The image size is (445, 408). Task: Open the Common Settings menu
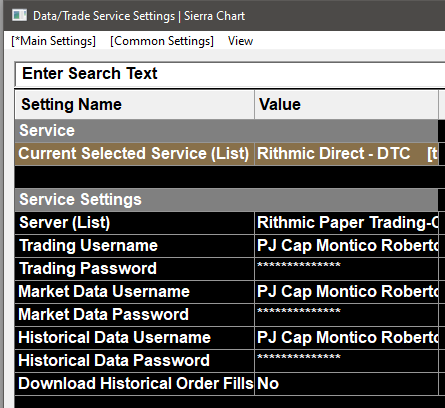pos(162,41)
